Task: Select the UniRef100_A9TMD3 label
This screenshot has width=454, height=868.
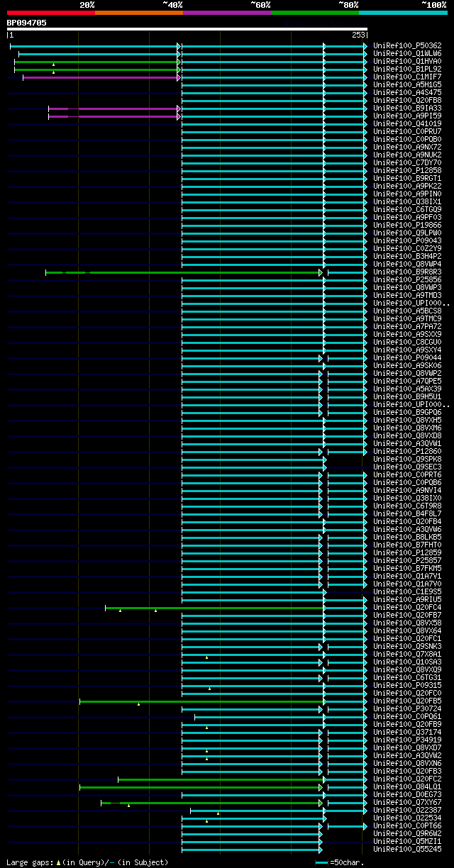Action: click(407, 296)
